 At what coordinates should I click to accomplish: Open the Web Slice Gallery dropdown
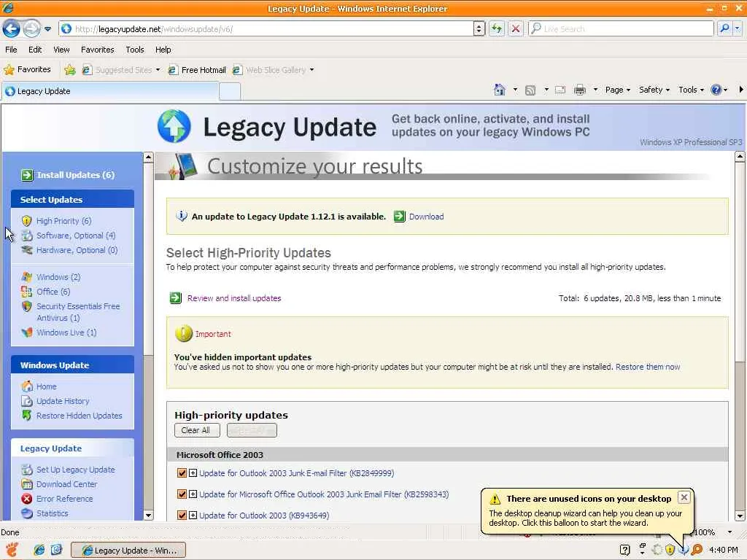(x=311, y=70)
